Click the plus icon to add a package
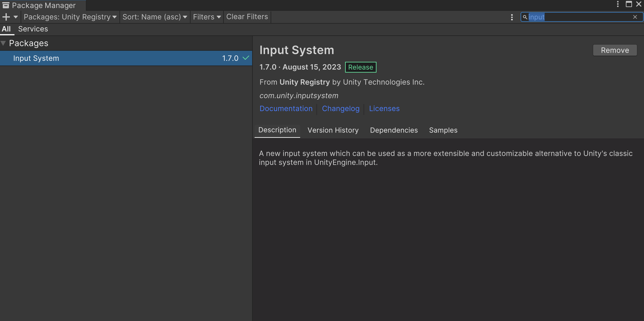The height and width of the screenshot is (321, 644). pos(6,17)
